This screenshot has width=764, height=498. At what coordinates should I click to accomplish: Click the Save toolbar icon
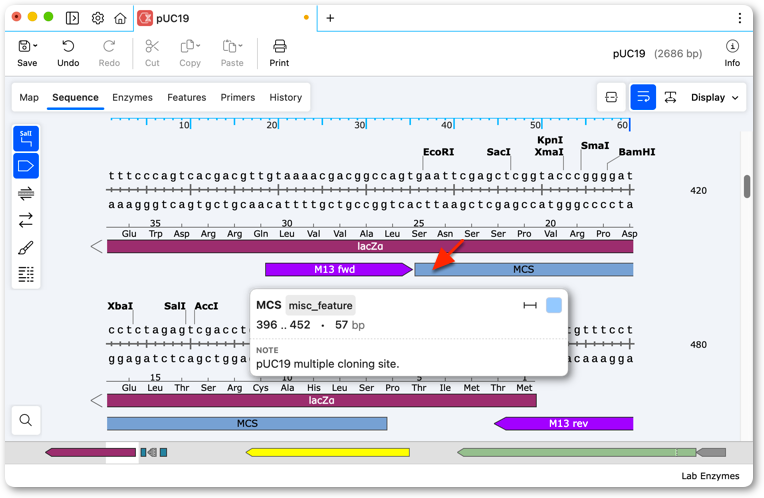click(x=24, y=46)
